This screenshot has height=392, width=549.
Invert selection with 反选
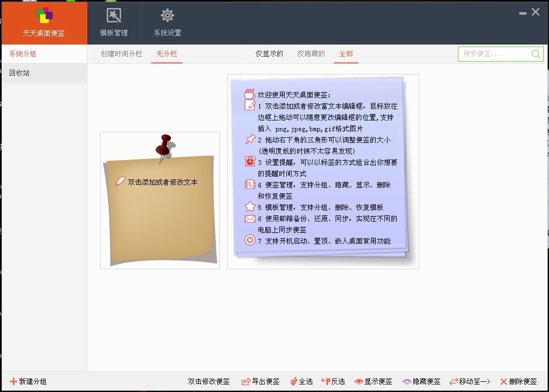coord(333,381)
